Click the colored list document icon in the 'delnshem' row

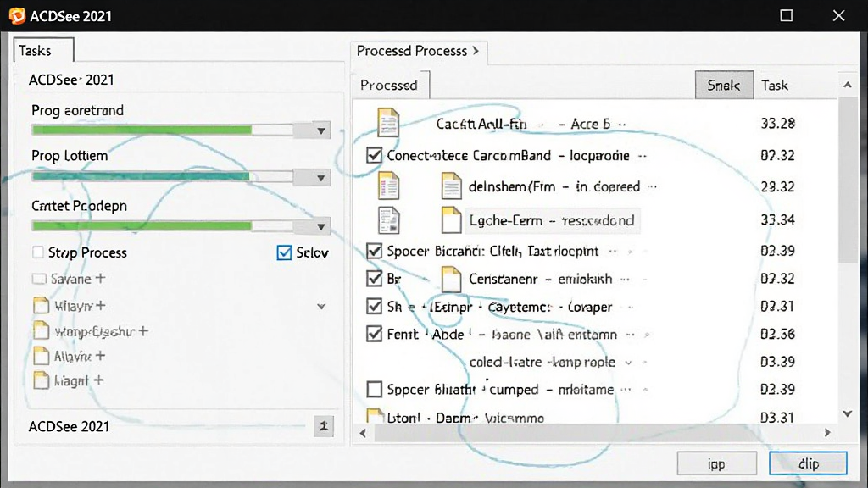pyautogui.click(x=388, y=186)
